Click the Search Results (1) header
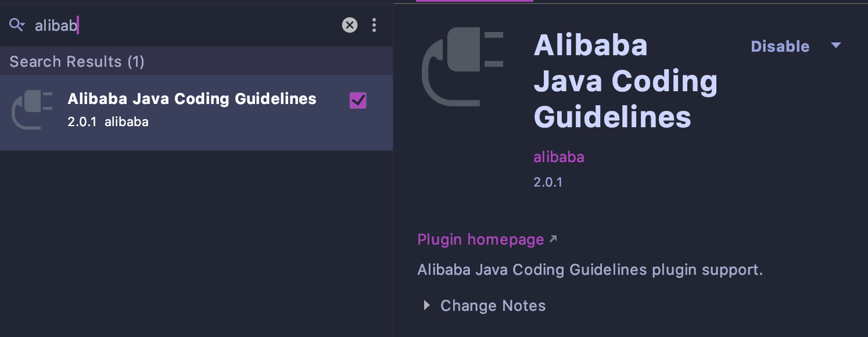Screen dimensions: 868x337 tap(77, 62)
